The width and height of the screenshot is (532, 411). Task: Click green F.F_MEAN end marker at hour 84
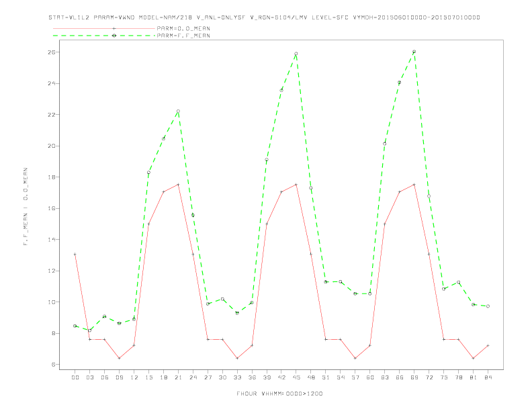pyautogui.click(x=488, y=306)
